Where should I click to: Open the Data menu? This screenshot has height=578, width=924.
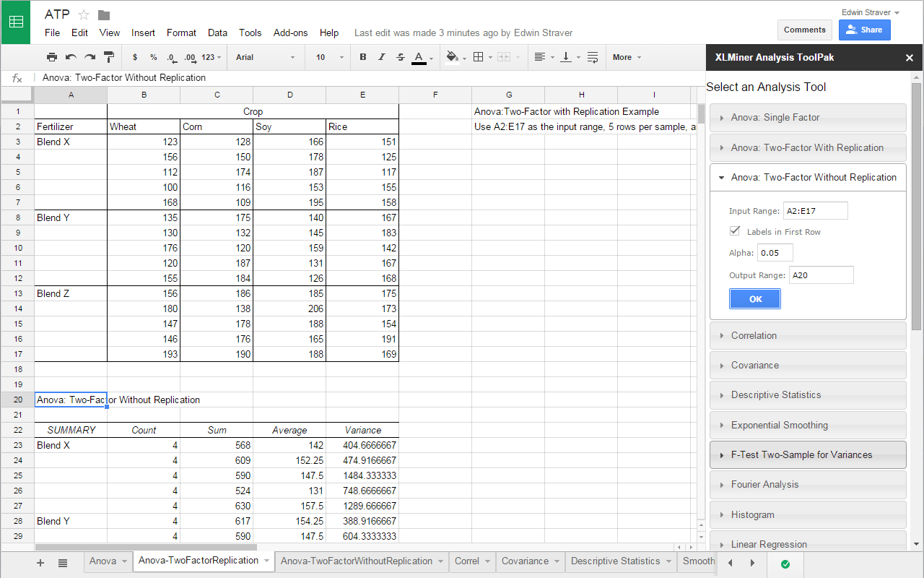(x=217, y=33)
